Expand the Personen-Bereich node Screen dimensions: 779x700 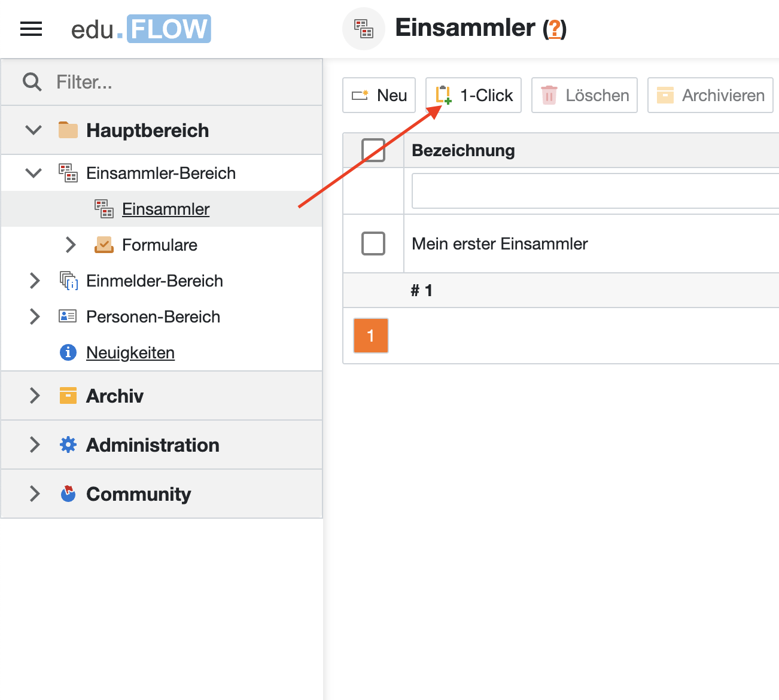pyautogui.click(x=35, y=316)
